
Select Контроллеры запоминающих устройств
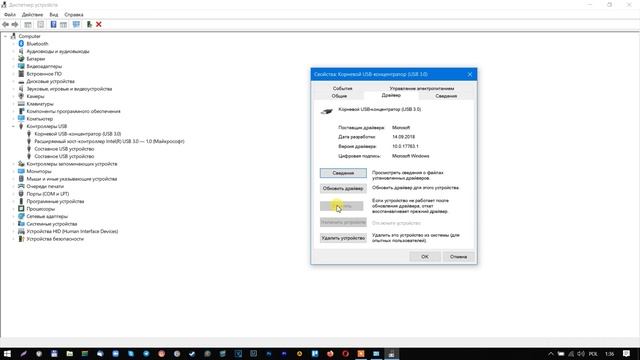[x=72, y=164]
